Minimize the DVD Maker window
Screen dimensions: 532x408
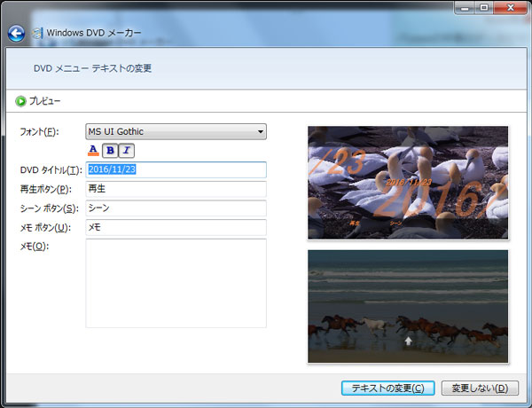(x=463, y=8)
